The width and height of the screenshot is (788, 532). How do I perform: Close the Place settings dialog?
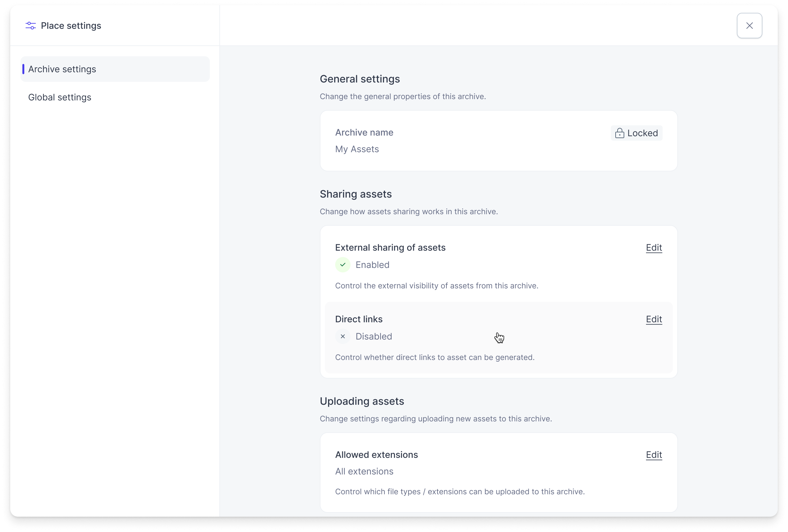pos(749,26)
